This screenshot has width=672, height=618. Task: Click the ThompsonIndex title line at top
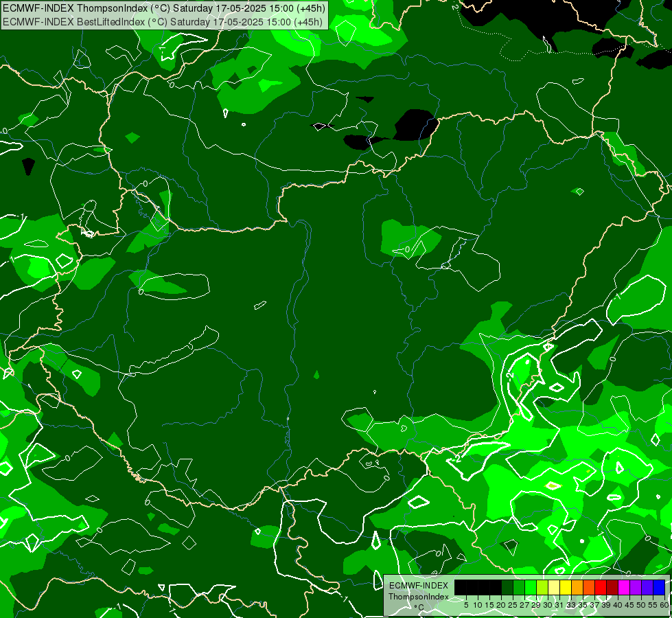(x=164, y=8)
